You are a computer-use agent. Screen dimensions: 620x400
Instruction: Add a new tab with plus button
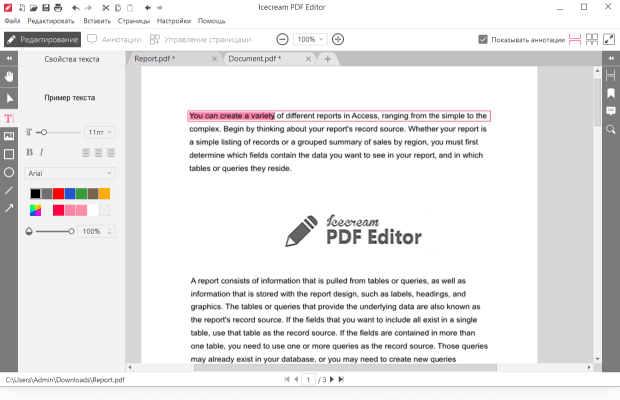[327, 59]
